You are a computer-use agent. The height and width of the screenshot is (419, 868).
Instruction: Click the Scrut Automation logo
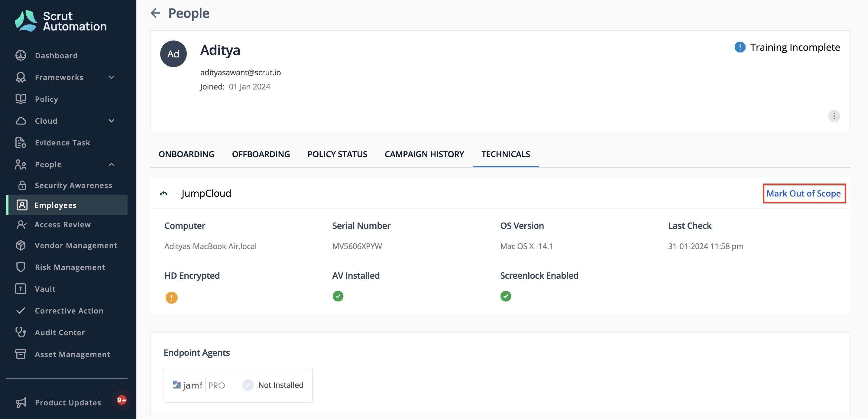click(61, 21)
